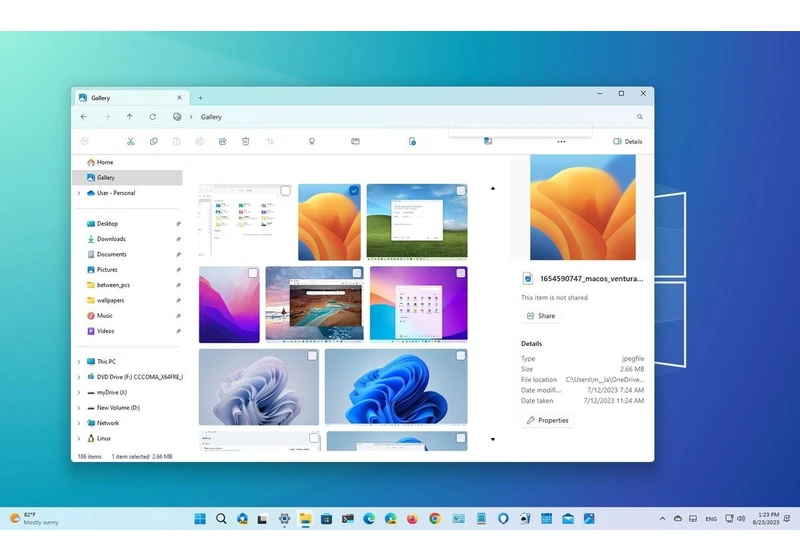This screenshot has height=560, width=800.
Task: Click the gallery scroll up arrow
Action: pos(493,188)
